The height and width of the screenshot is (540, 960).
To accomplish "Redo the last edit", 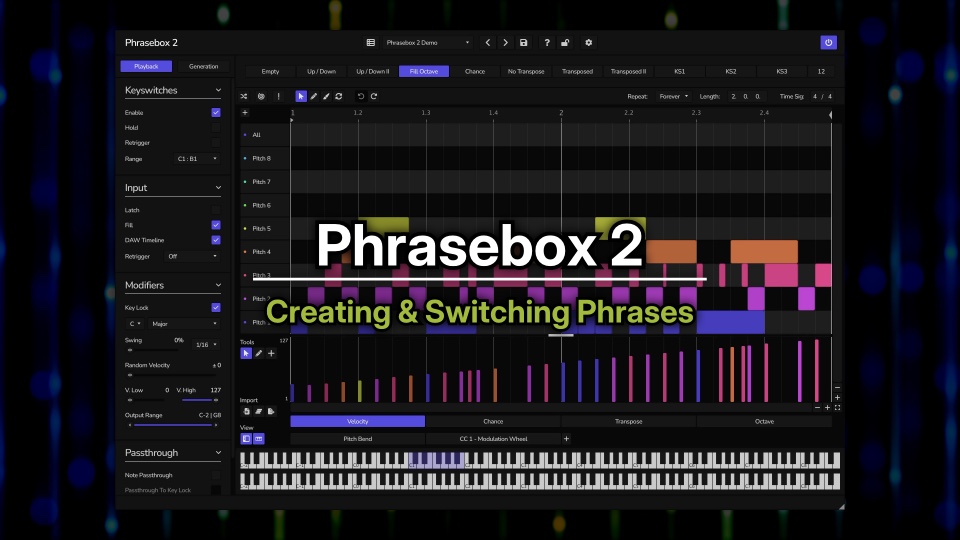I will pyautogui.click(x=373, y=96).
